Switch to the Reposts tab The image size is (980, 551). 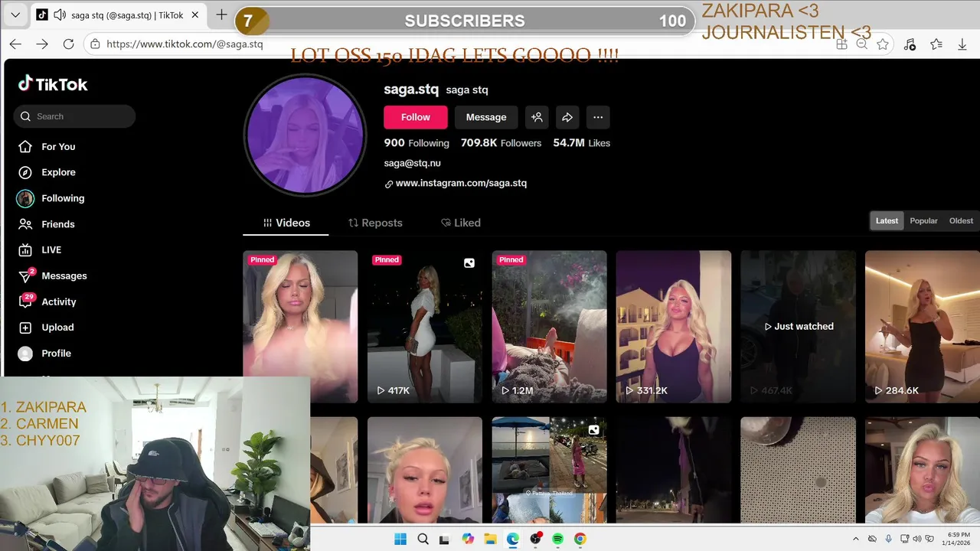(x=375, y=223)
